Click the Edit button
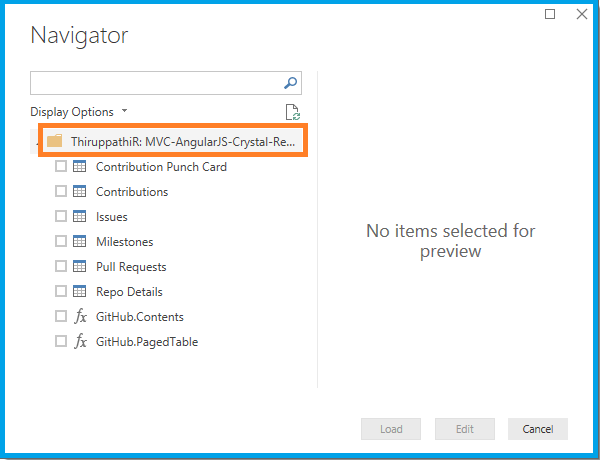Image resolution: width=600 pixels, height=460 pixels. (x=465, y=429)
